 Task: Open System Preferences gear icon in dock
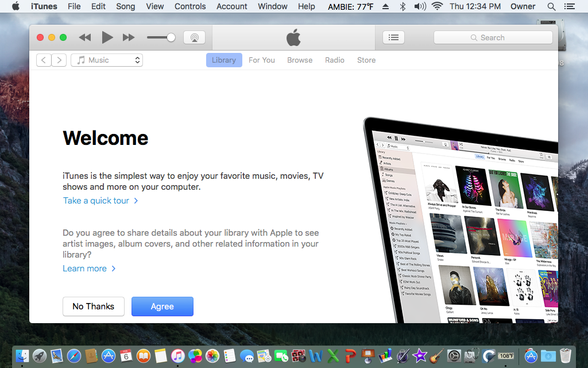point(454,355)
